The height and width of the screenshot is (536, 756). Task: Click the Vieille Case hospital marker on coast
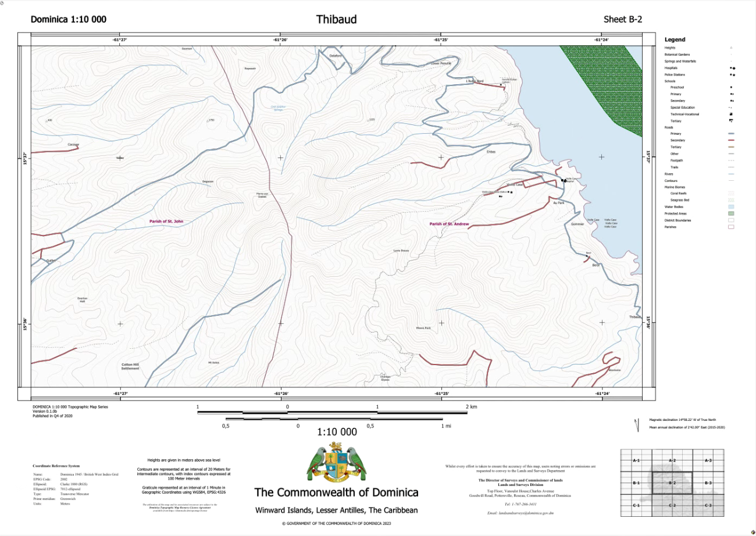tap(563, 181)
